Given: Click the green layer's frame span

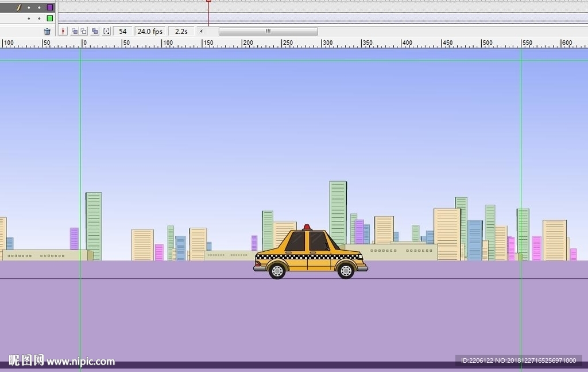Looking at the screenshot, I should 323,18.
